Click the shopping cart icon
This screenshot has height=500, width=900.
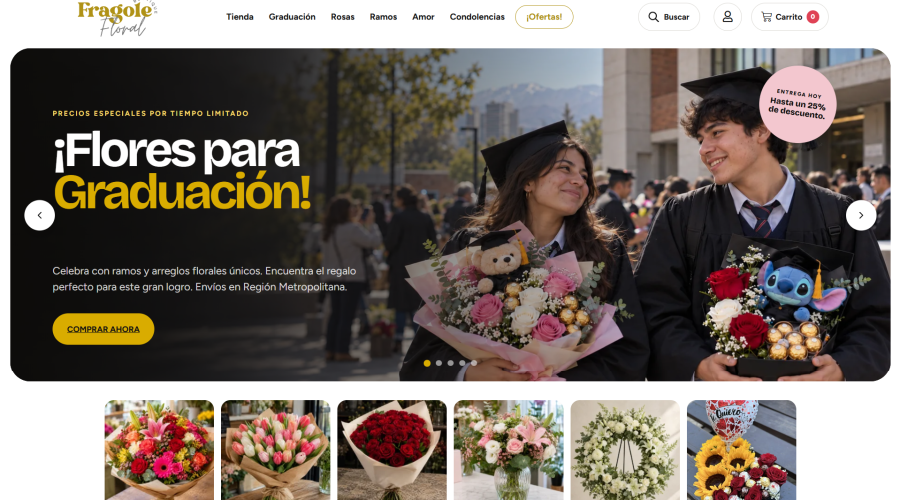pyautogui.click(x=766, y=17)
